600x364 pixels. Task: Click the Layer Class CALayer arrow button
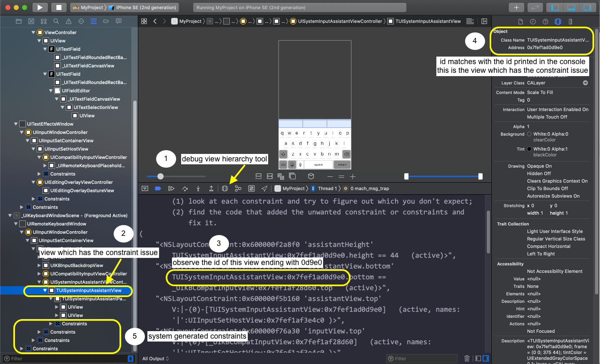[x=585, y=83]
